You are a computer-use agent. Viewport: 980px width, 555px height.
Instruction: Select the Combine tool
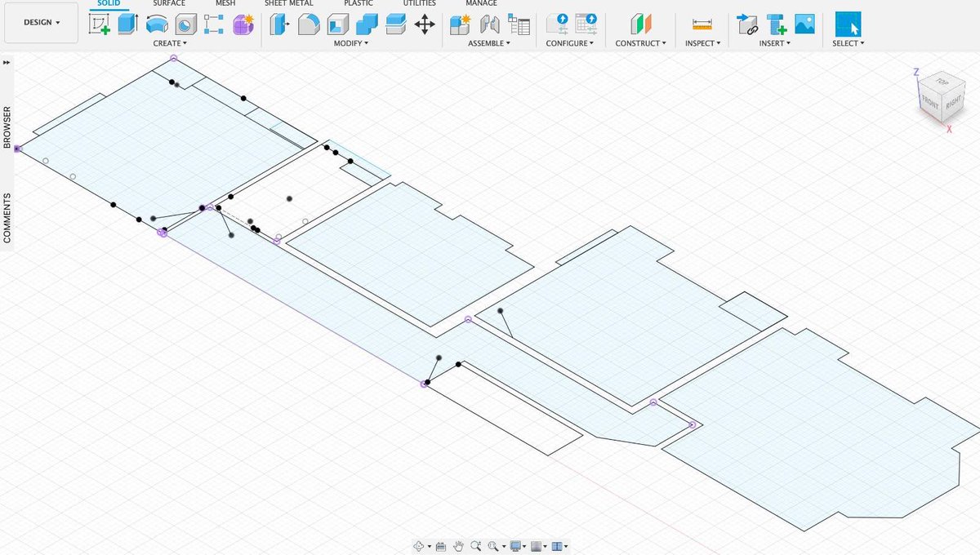366,24
